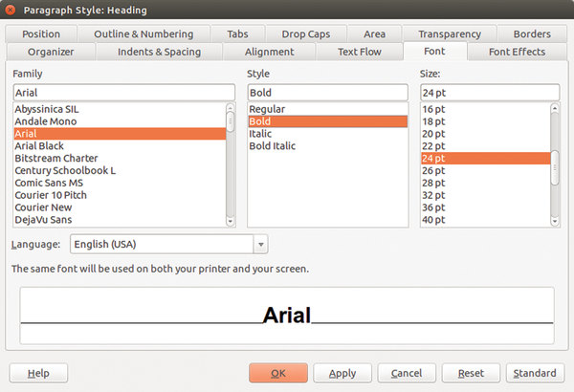Click the Reset button
Image resolution: width=574 pixels, height=392 pixels.
(471, 373)
